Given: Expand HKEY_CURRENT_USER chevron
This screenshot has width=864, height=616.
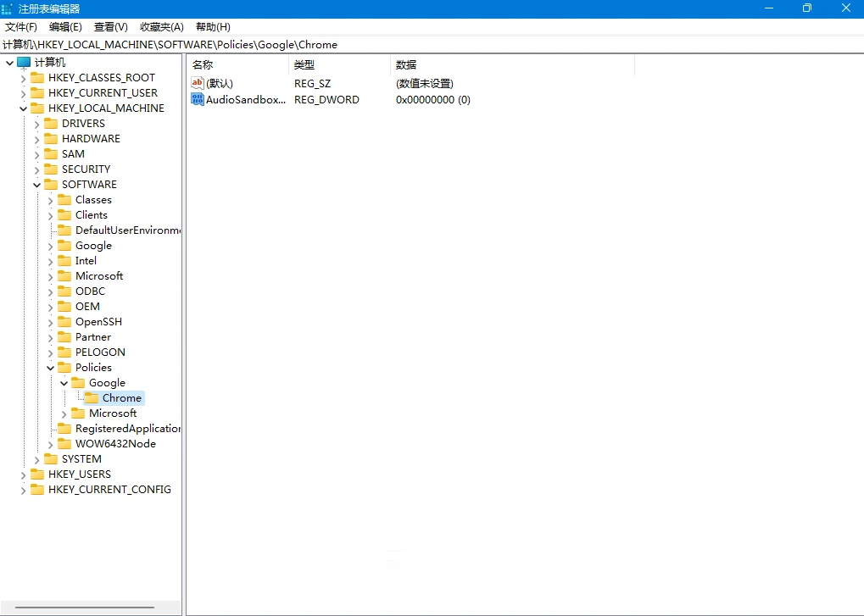Looking at the screenshot, I should click(x=23, y=93).
